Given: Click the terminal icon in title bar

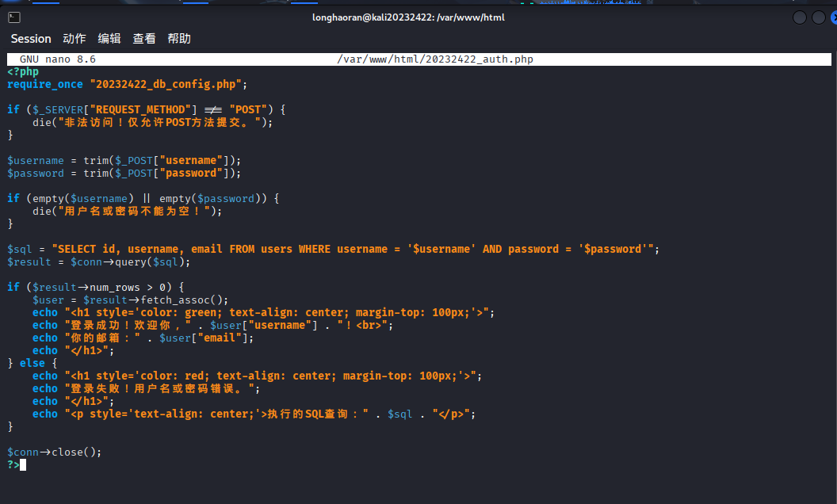Looking at the screenshot, I should tap(14, 17).
